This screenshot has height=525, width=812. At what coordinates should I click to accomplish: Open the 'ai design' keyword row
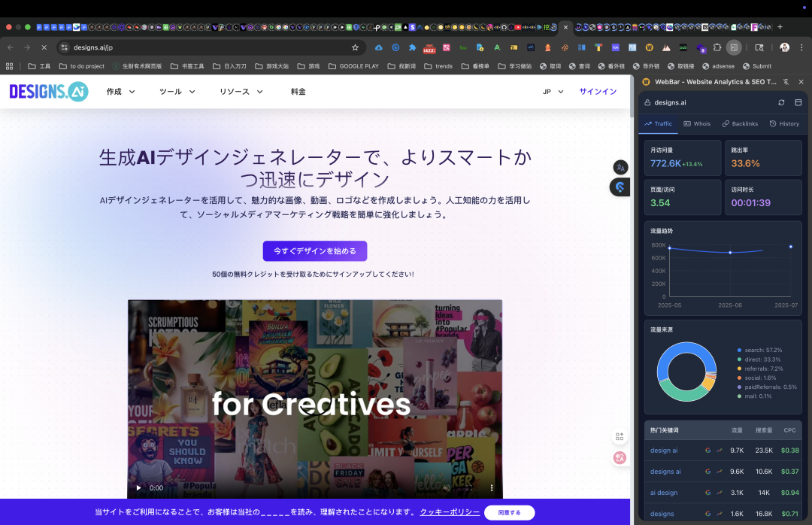[723, 493]
